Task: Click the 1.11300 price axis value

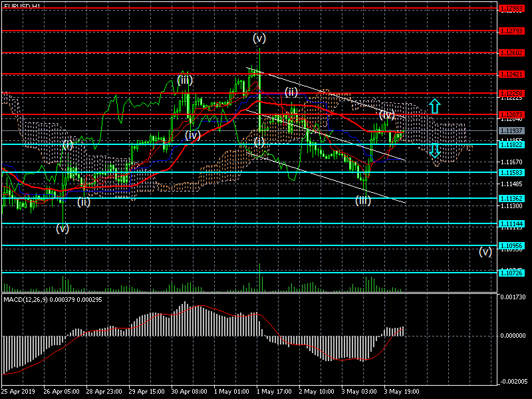Action: coord(511,206)
